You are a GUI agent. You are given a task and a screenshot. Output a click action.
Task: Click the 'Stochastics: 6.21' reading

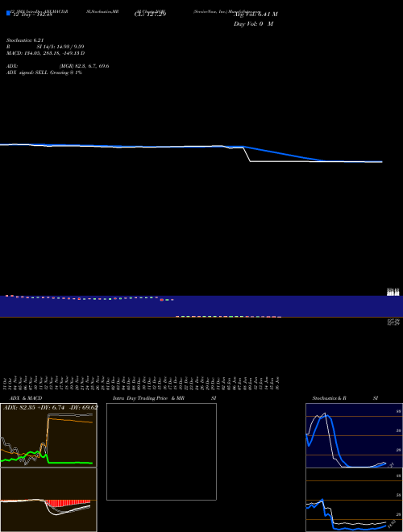25,40
